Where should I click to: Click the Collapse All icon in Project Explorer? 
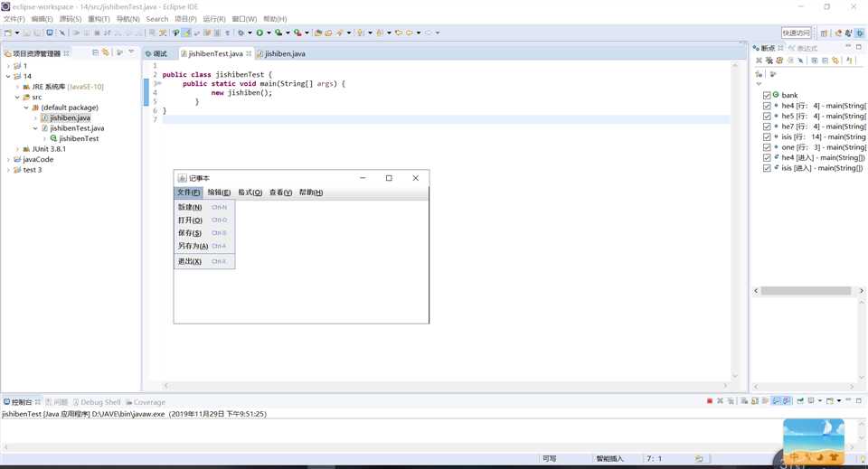tap(95, 52)
